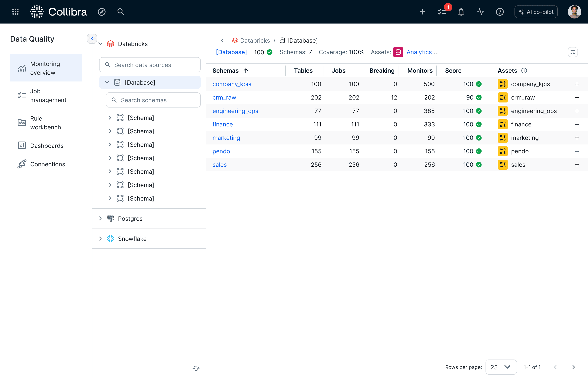Go to Monitoring overview
The height and width of the screenshot is (378, 588).
[x=46, y=68]
